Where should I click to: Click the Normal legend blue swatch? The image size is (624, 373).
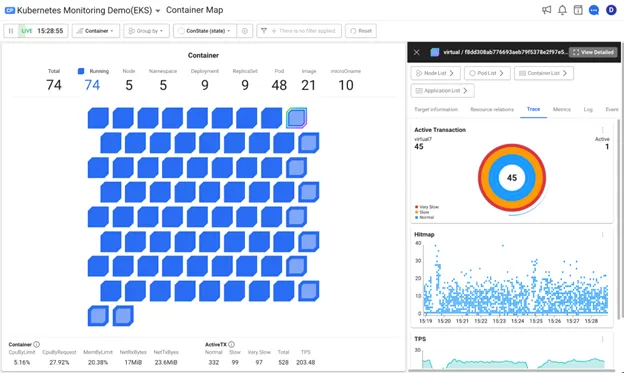pos(417,217)
